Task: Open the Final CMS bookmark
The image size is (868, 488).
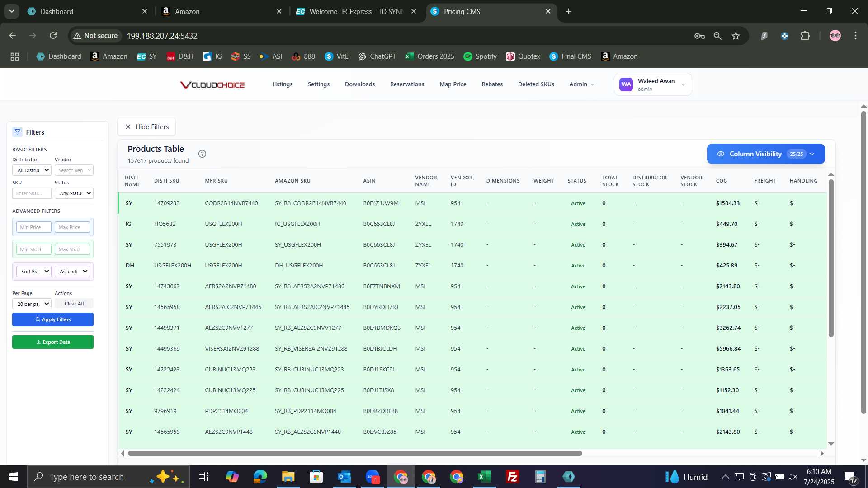Action: coord(570,56)
